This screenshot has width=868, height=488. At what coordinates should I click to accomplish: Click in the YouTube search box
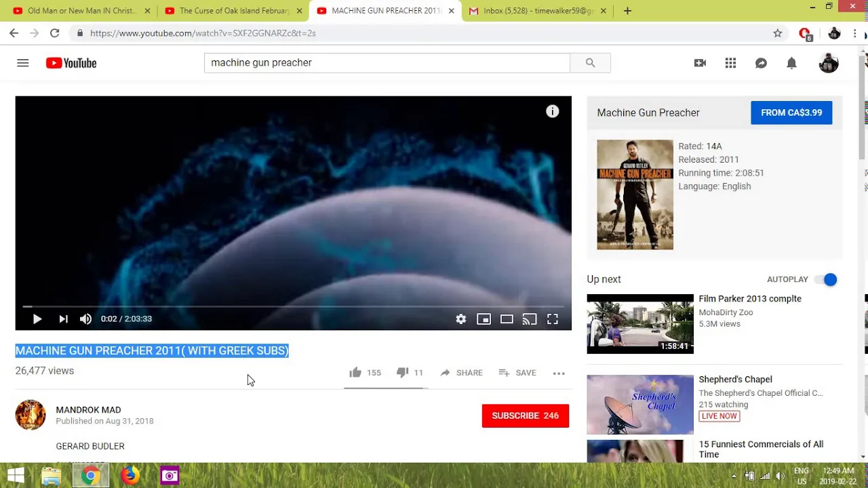[387, 62]
